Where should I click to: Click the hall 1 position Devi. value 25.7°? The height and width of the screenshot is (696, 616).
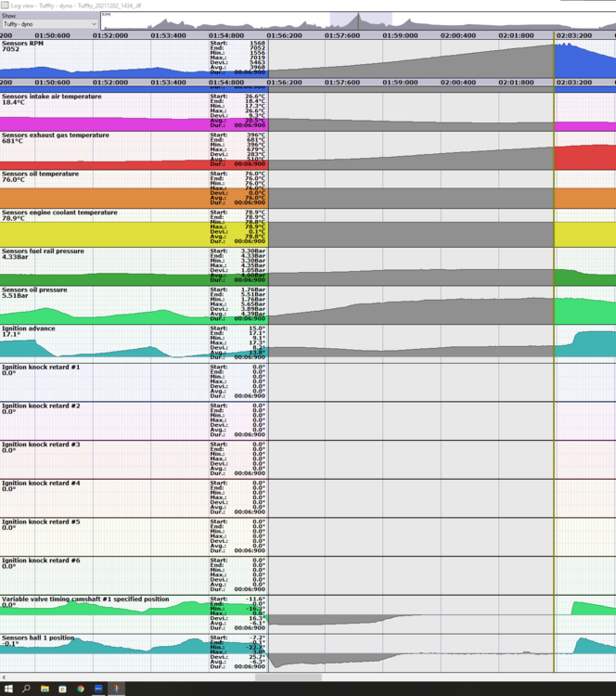(257, 656)
